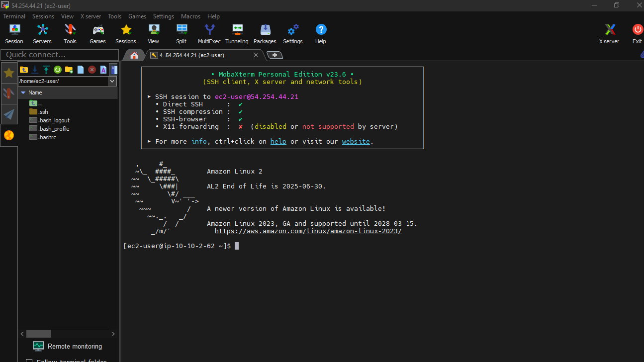The height and width of the screenshot is (362, 644).
Task: Click the Remote monitoring button
Action: [x=67, y=346]
